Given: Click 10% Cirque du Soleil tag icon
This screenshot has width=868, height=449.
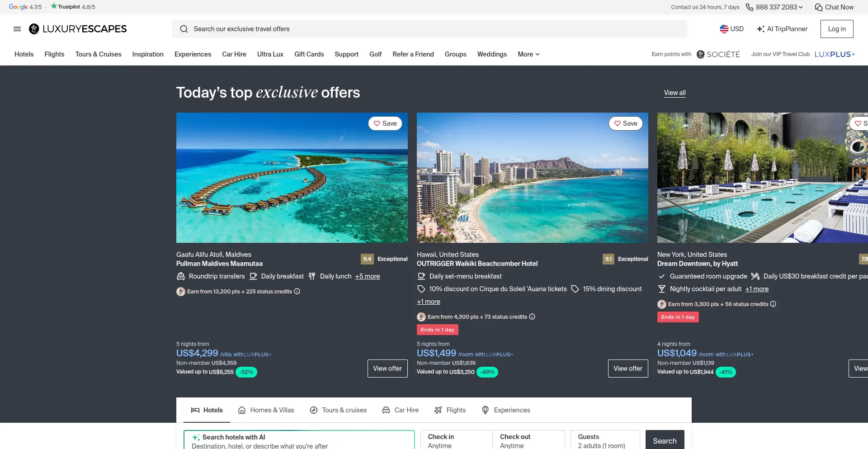Looking at the screenshot, I should click(x=421, y=289).
